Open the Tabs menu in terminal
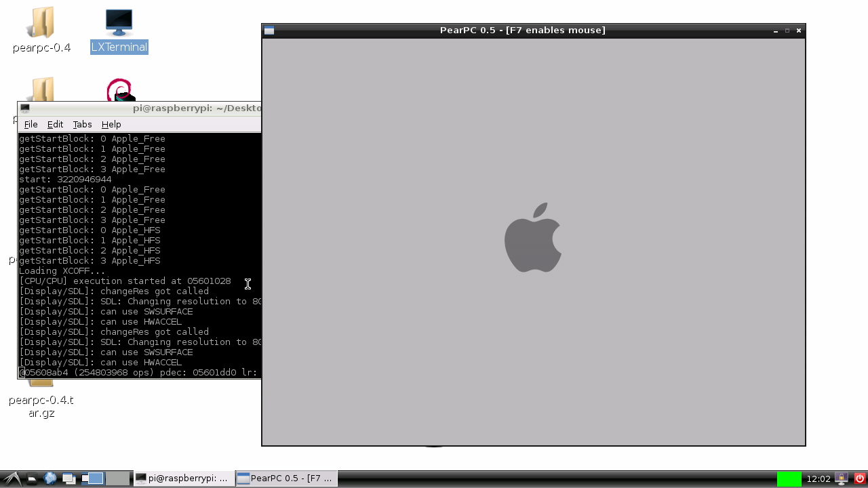 pos(82,124)
